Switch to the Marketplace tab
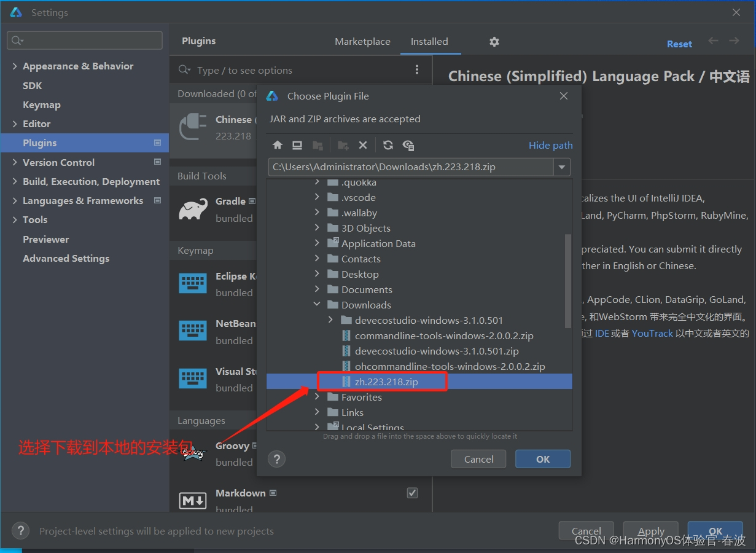This screenshot has width=756, height=553. click(x=362, y=42)
